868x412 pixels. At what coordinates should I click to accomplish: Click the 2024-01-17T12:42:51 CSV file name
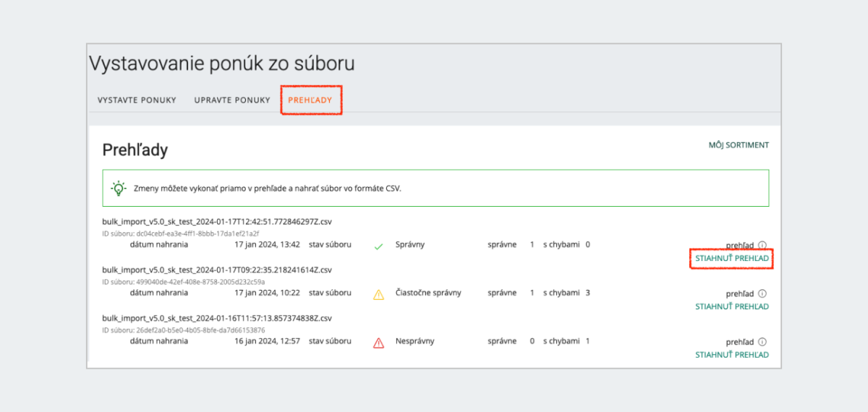coord(221,221)
